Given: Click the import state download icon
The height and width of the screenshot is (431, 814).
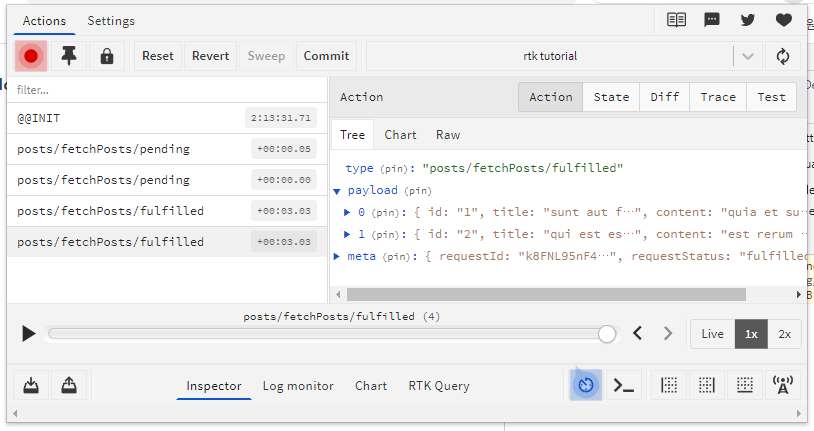Looking at the screenshot, I should pyautogui.click(x=30, y=385).
